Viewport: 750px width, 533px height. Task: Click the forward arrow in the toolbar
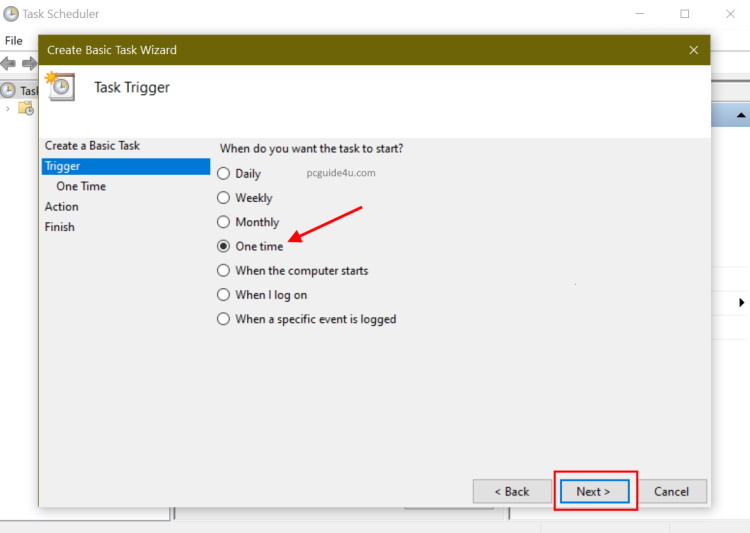coord(29,63)
